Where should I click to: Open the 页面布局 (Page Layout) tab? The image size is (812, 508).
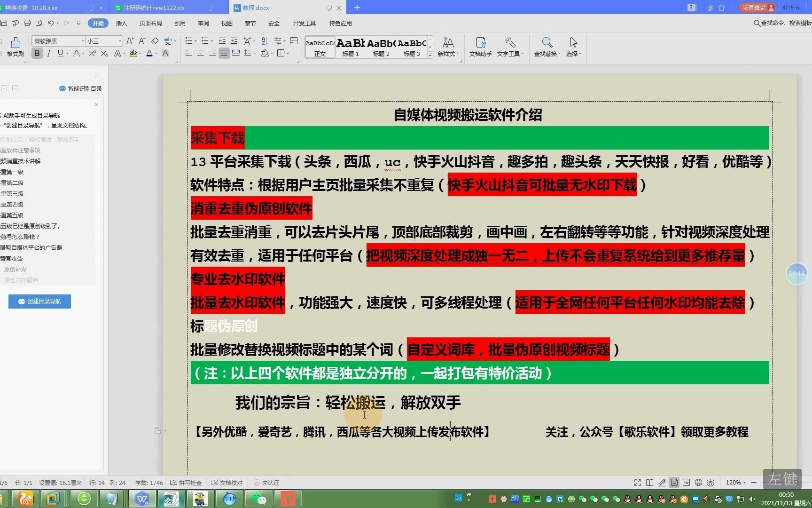point(150,23)
